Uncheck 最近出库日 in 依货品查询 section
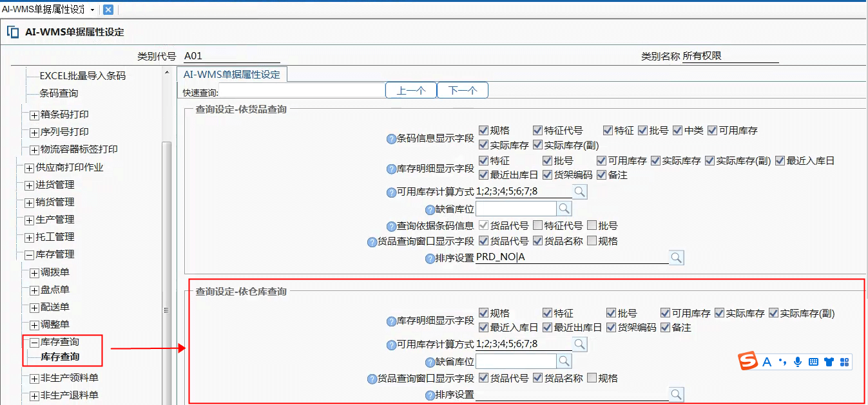The height and width of the screenshot is (405, 868). (x=483, y=174)
